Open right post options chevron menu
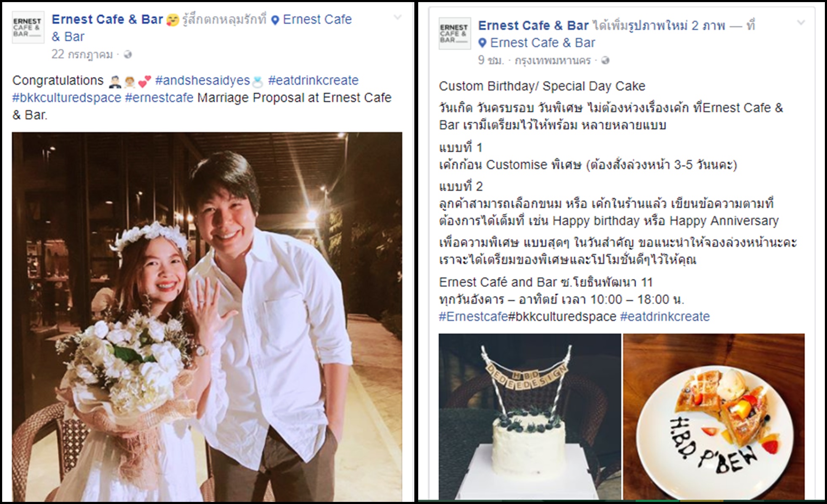827x504 pixels. [801, 23]
